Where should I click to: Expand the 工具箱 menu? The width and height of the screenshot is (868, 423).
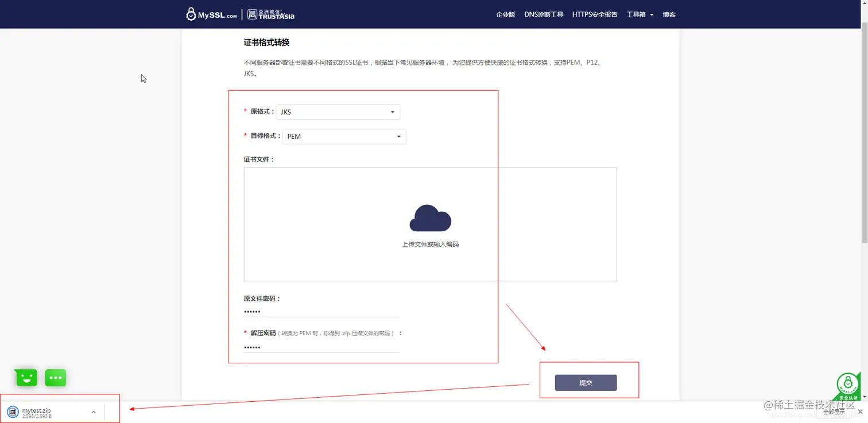pos(640,14)
